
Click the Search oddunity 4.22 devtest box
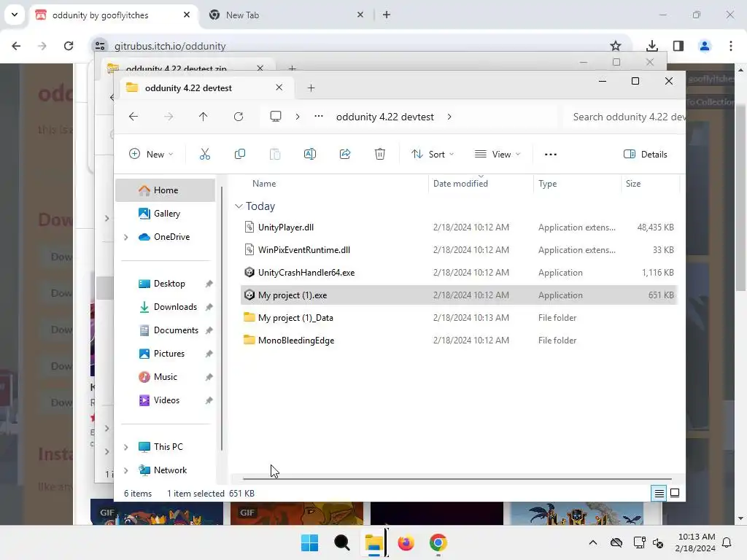point(624,117)
